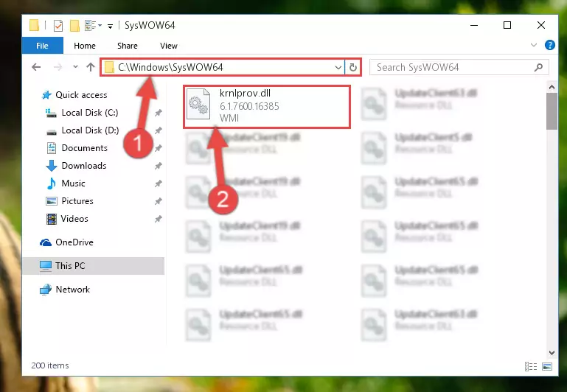Click the pin icon next to Videos

pos(158,220)
